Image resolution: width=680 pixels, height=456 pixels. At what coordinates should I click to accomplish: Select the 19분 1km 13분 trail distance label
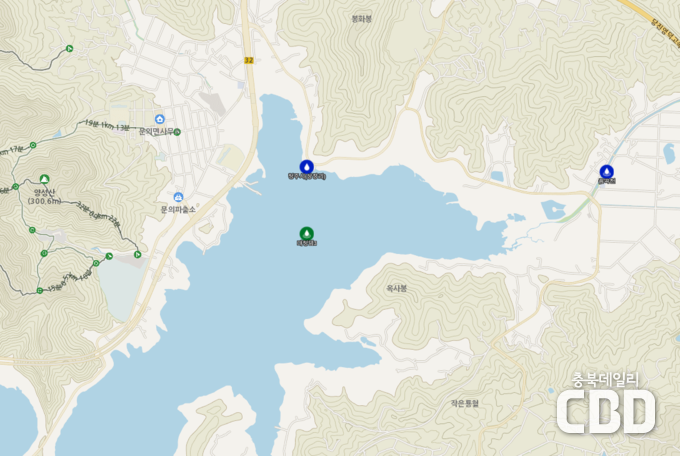click(107, 125)
